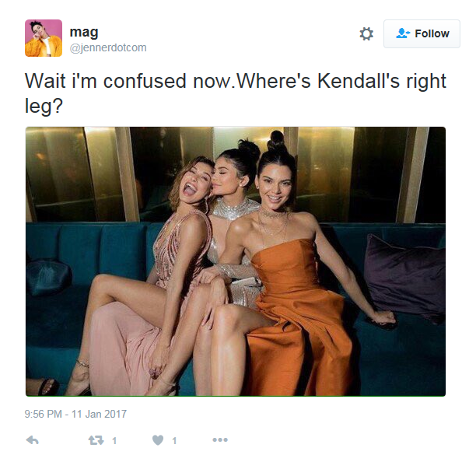Click the tweet text "Wait i'm confused now"
476x455 pixels.
coord(128,81)
